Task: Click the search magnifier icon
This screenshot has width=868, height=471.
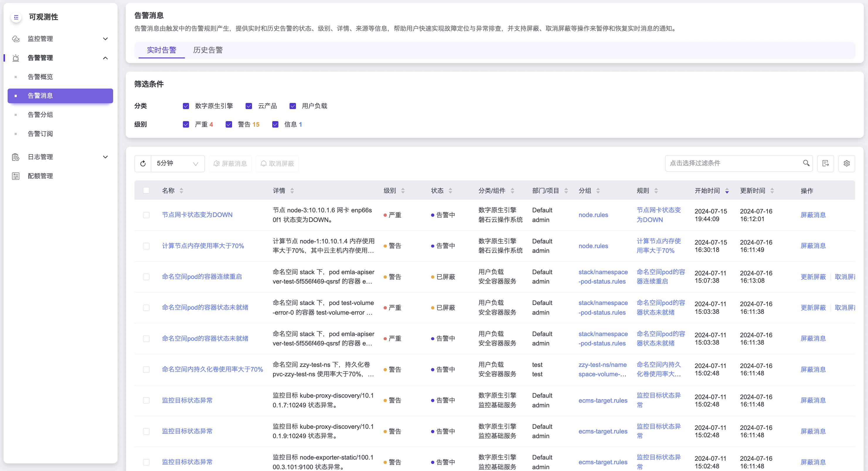Action: point(806,163)
